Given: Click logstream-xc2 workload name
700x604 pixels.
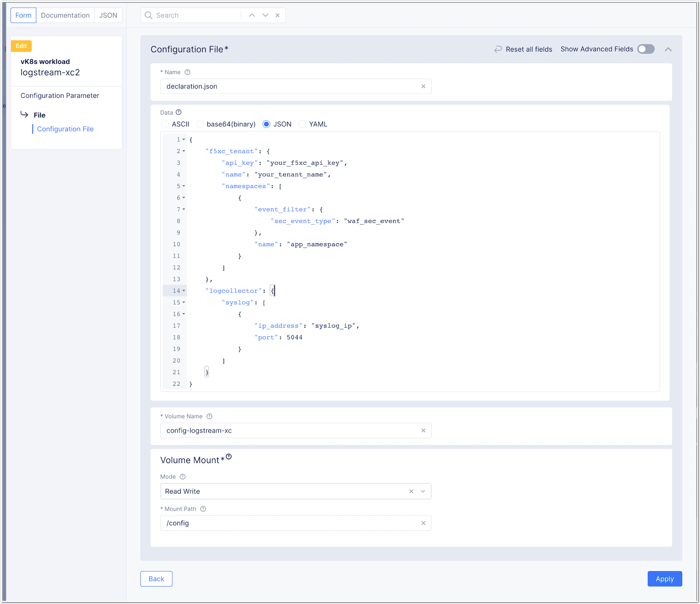Looking at the screenshot, I should [50, 73].
